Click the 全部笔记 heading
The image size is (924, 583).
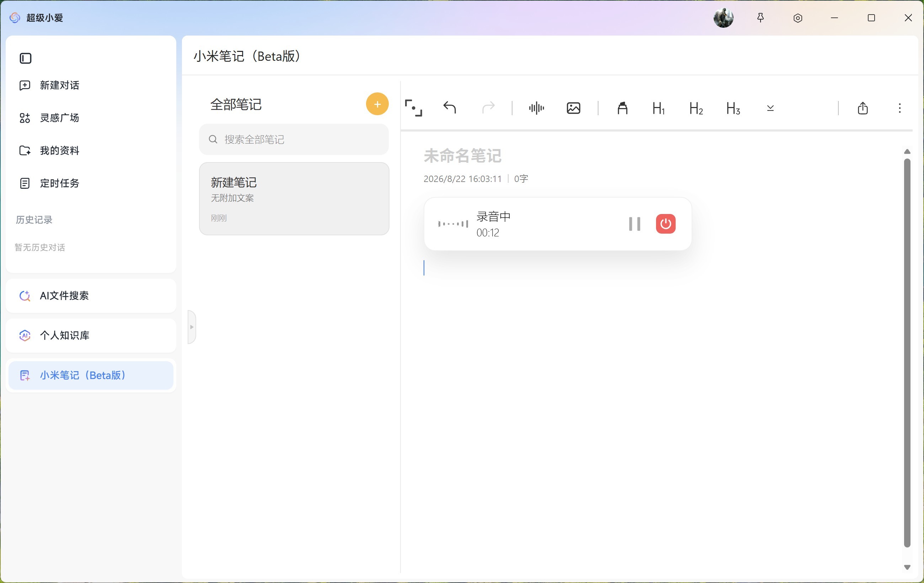coord(236,105)
